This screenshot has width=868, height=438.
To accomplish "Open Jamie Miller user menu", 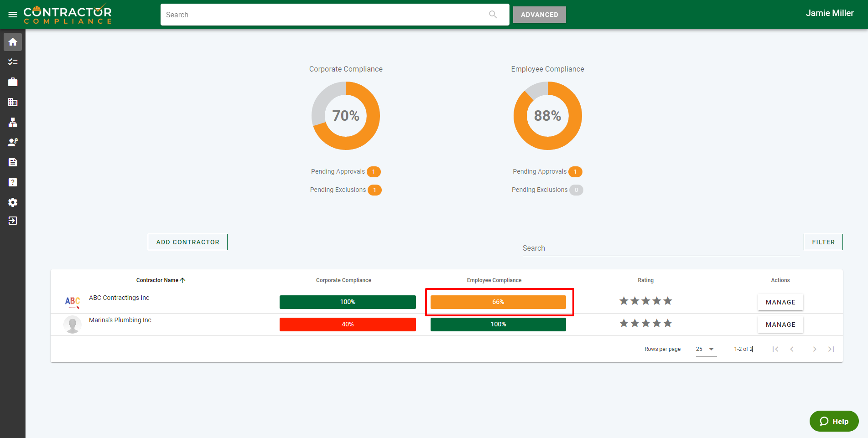I will coord(829,13).
